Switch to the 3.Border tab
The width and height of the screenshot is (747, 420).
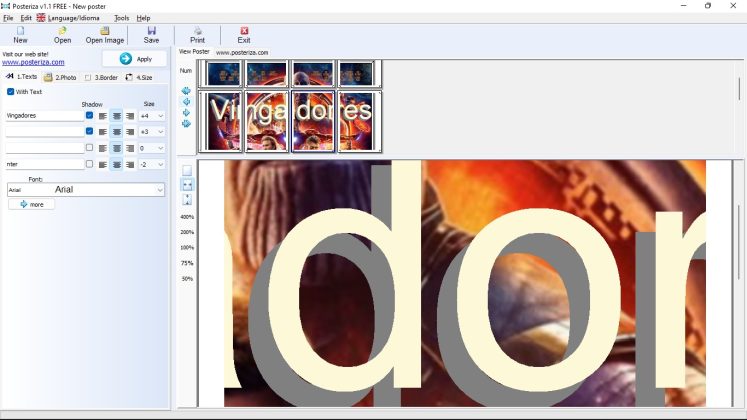click(x=101, y=77)
